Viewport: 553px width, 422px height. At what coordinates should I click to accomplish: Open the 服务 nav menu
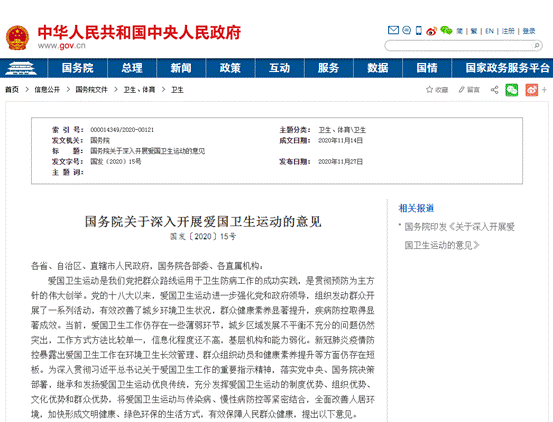point(328,68)
